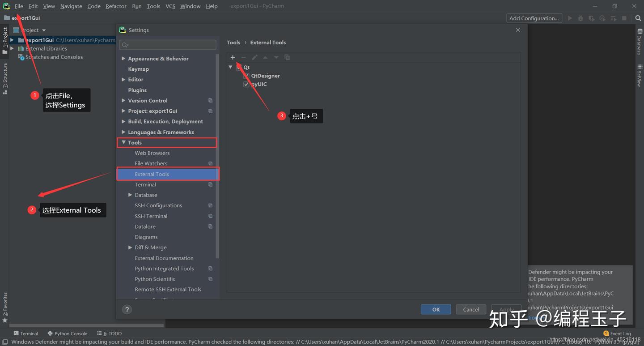Collapse the Tools settings section
The height and width of the screenshot is (346, 644).
pyautogui.click(x=123, y=142)
